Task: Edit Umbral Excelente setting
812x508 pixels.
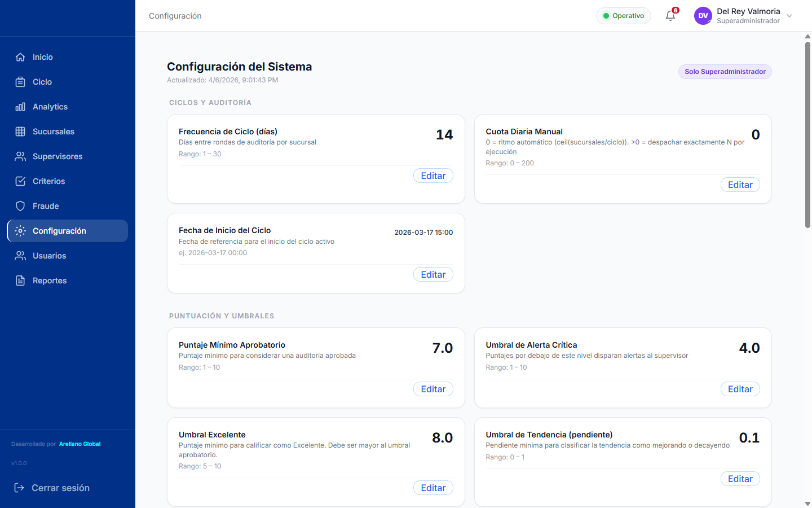Action: tap(433, 488)
